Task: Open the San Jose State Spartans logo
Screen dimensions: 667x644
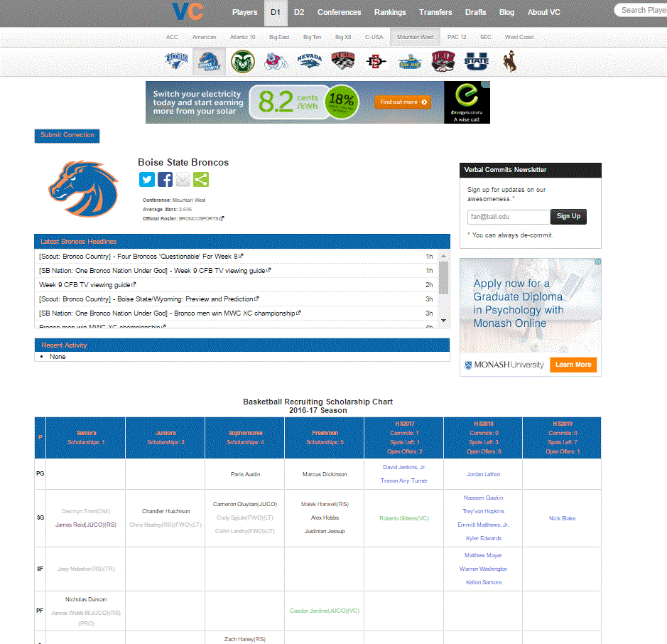Action: point(410,62)
